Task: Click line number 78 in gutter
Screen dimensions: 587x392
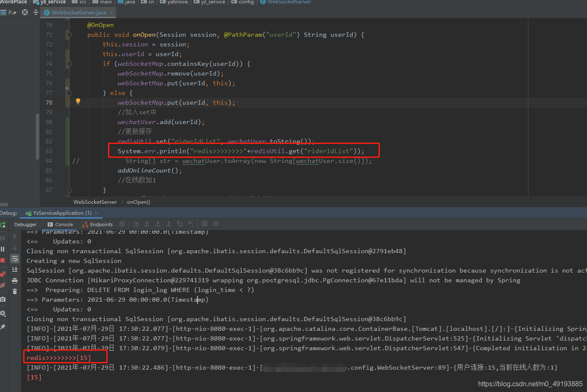Action: click(49, 103)
